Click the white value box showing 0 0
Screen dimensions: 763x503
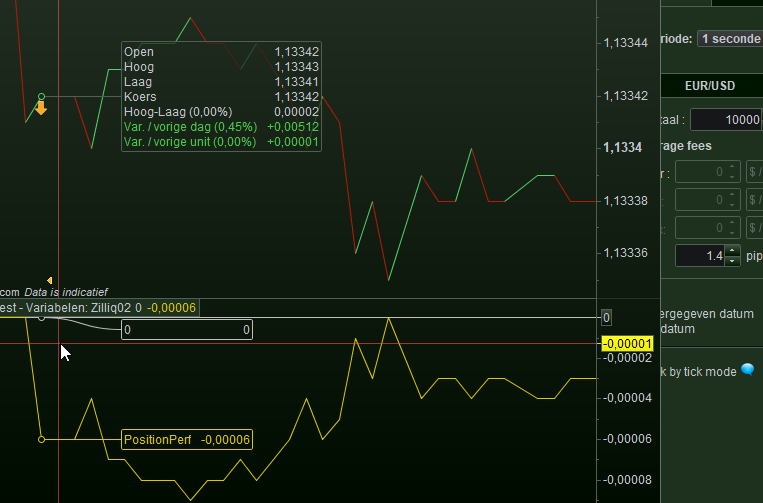187,330
